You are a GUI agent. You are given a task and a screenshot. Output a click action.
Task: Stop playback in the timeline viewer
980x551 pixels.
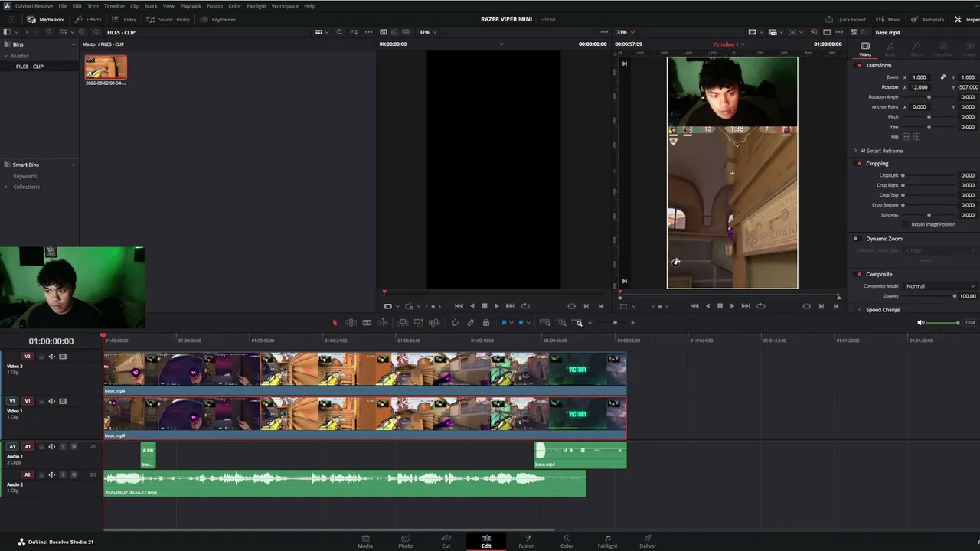click(720, 306)
